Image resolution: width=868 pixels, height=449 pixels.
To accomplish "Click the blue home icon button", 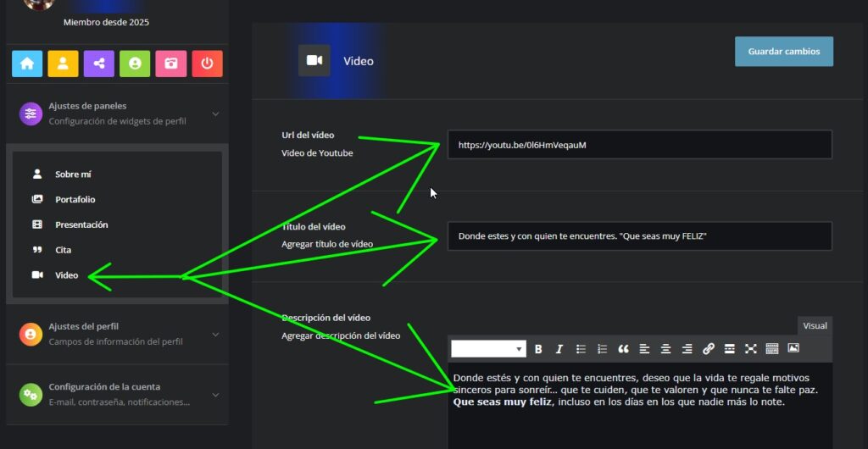I will click(27, 64).
